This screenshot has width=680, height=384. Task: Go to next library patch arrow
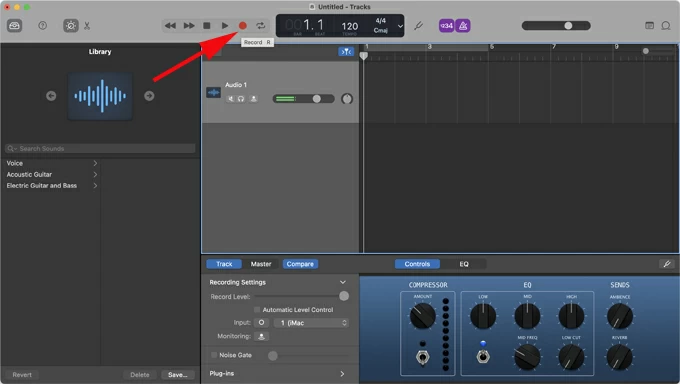(149, 96)
